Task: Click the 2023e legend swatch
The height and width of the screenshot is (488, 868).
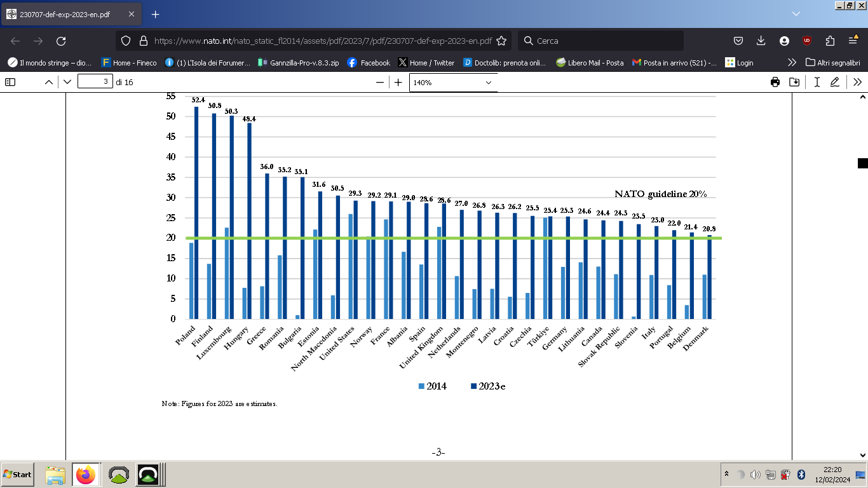Action: tap(473, 386)
